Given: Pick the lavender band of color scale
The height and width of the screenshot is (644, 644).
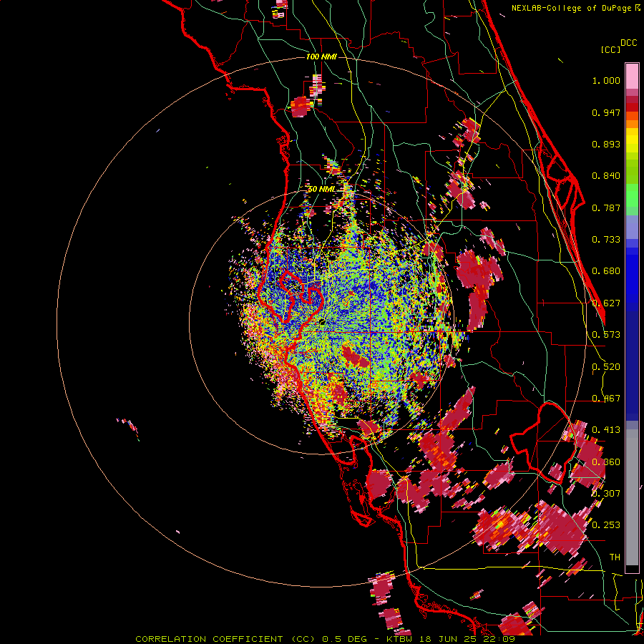Looking at the screenshot, I should [x=632, y=227].
